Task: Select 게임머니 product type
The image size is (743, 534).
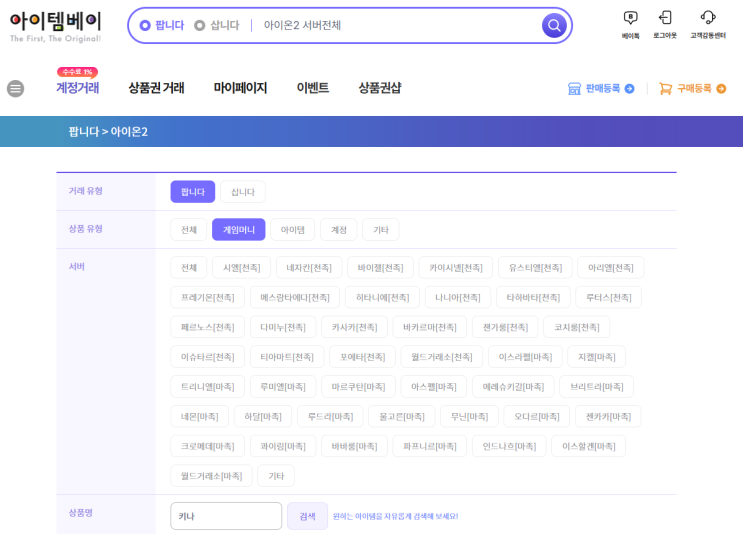Action: click(x=239, y=230)
